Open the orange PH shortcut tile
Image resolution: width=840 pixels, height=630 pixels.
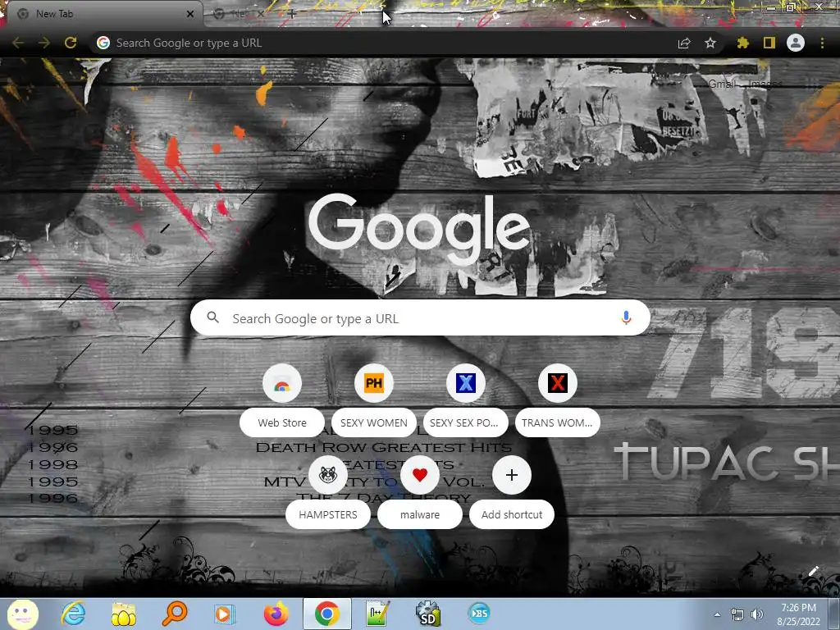tap(374, 383)
